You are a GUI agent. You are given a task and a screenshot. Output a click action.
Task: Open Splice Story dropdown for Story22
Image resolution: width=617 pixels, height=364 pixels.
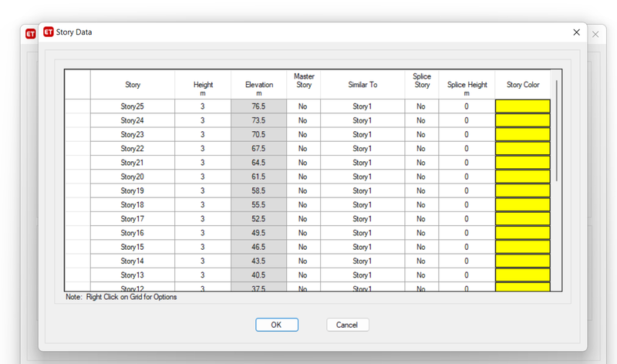pos(422,148)
